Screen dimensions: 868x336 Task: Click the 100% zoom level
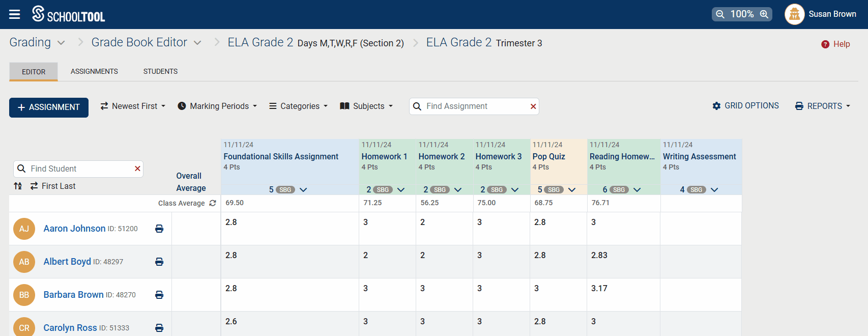click(x=742, y=14)
